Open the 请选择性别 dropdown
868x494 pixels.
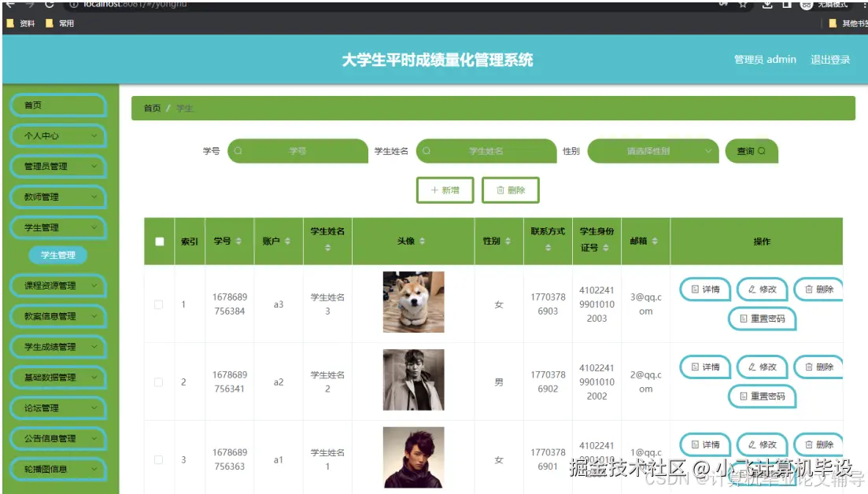[x=652, y=151]
